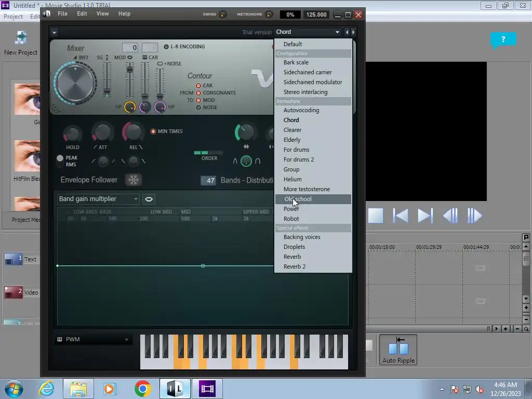Open Windows Start menu
Image resolution: width=532 pixels, height=399 pixels.
[x=14, y=389]
